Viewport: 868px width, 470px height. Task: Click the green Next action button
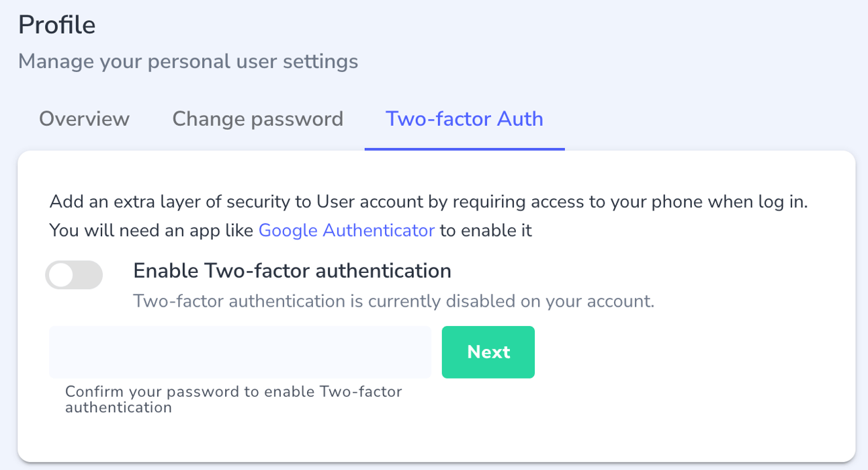pyautogui.click(x=488, y=352)
